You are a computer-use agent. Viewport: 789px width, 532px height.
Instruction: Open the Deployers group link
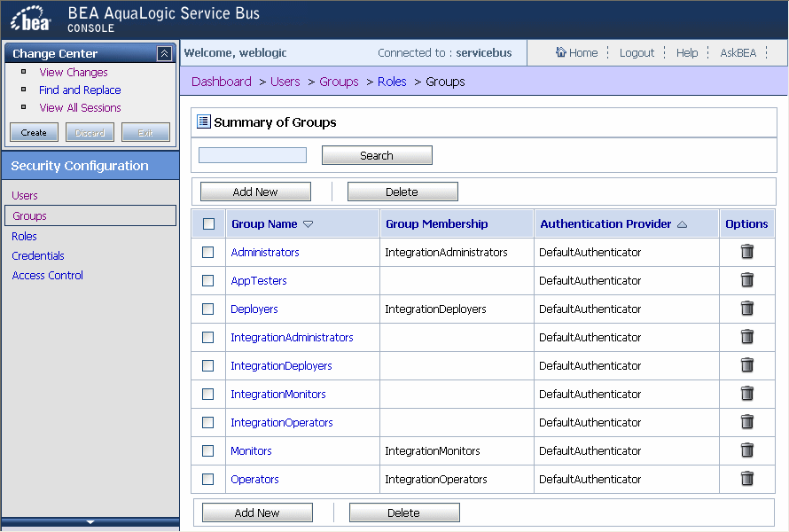point(254,309)
